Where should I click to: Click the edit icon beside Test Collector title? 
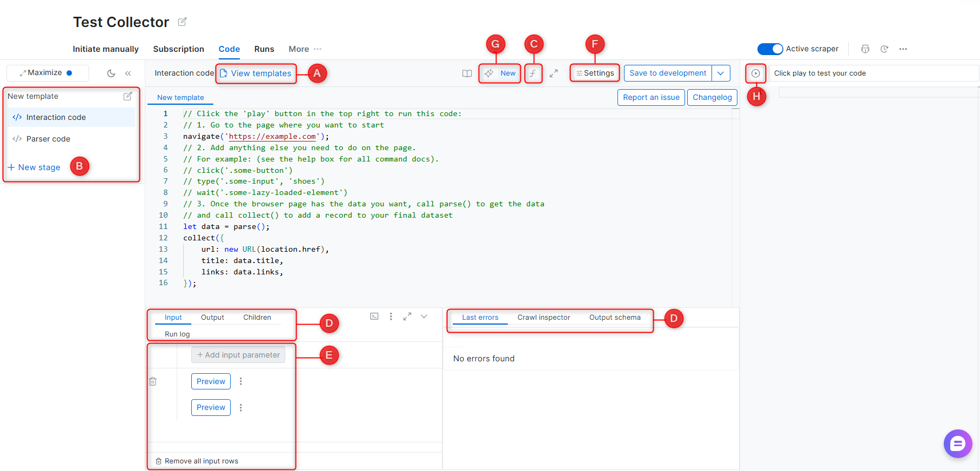[x=183, y=22]
